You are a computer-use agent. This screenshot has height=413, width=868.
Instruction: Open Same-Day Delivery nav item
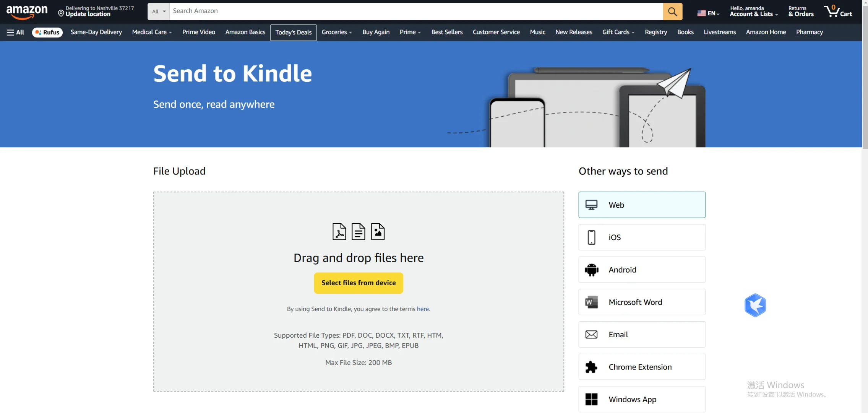coord(96,32)
